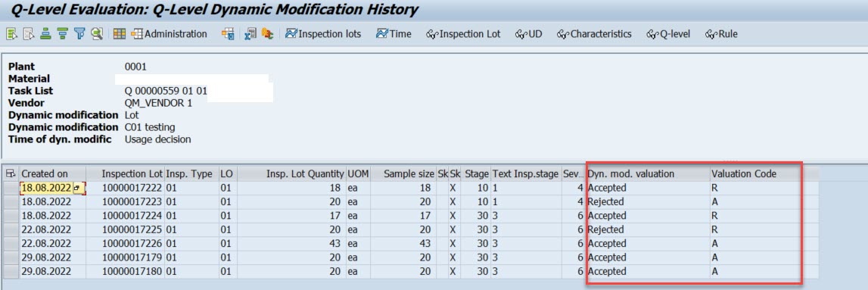Click the Select All toolbar icon
This screenshot has height=290, width=868.
point(11,34)
